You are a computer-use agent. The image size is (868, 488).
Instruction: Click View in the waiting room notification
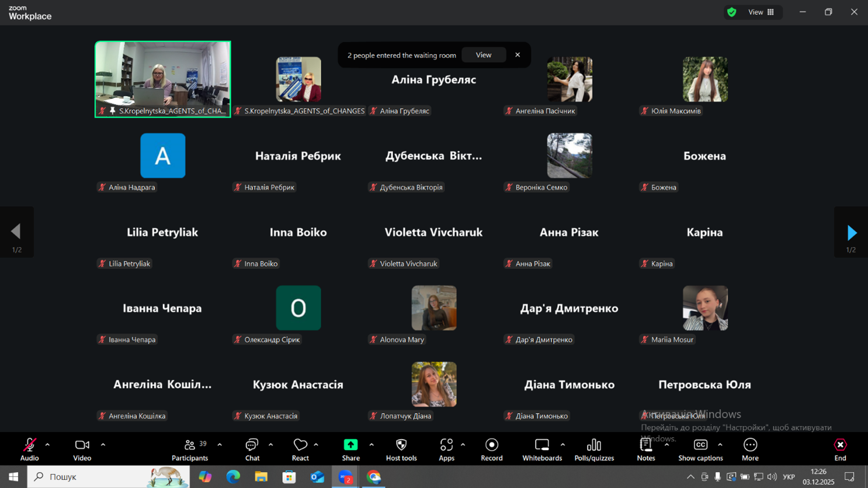click(x=483, y=55)
